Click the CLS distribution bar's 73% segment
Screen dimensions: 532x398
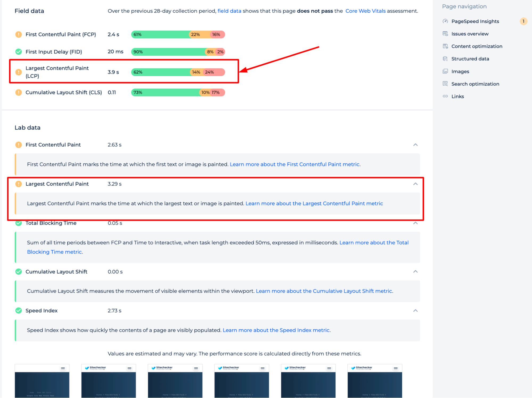165,92
